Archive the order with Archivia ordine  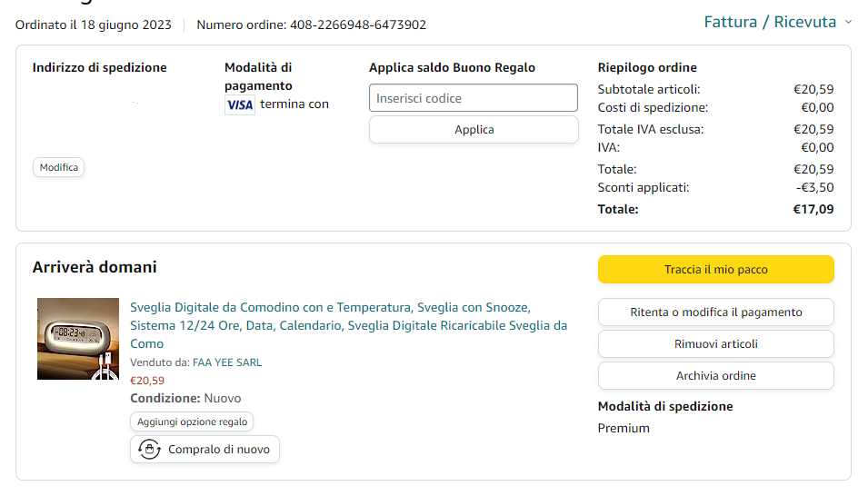pos(715,376)
